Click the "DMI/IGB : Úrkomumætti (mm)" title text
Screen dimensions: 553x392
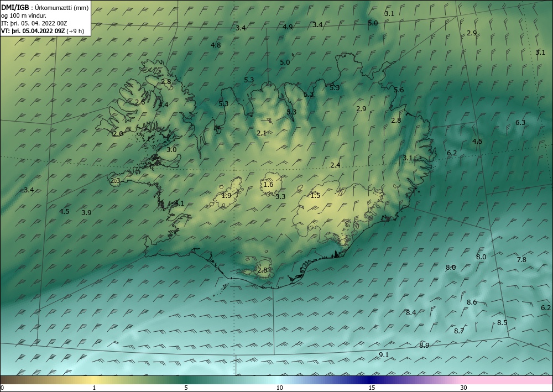point(45,8)
